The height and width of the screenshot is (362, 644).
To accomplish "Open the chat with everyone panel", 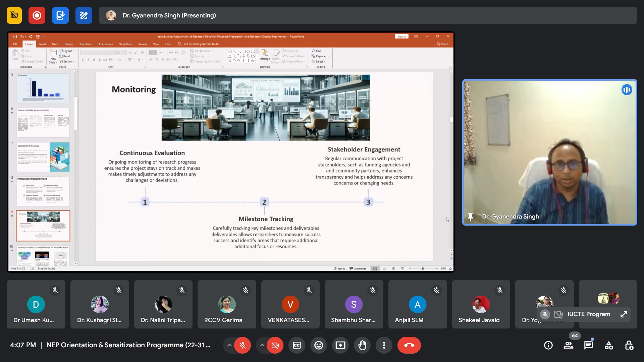I will (x=588, y=345).
